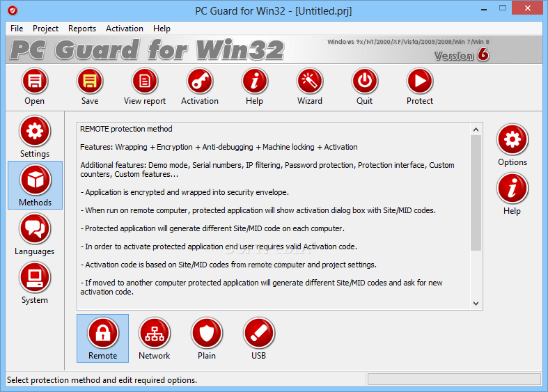Click the description box scrollbar thumb
This screenshot has height=392, width=548.
pyautogui.click(x=476, y=193)
